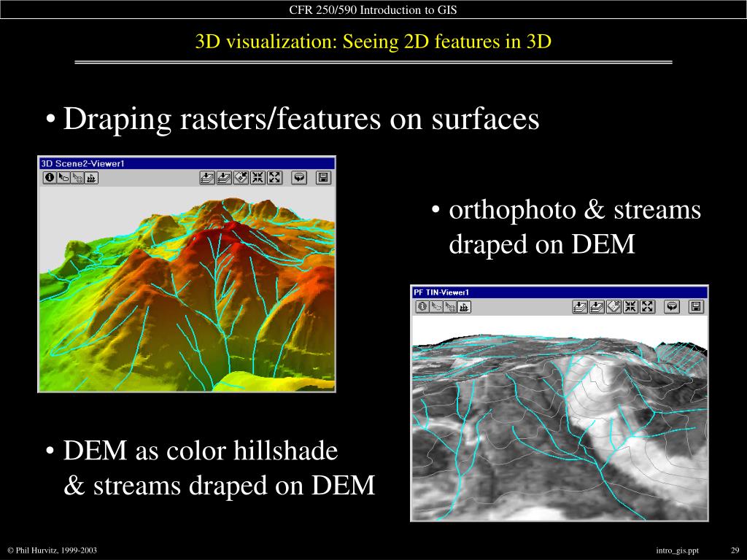This screenshot has height=560, width=747.
Task: Click Zoom In inward-arrows icon in 3D Scene2-Viewer1
Action: point(258,178)
